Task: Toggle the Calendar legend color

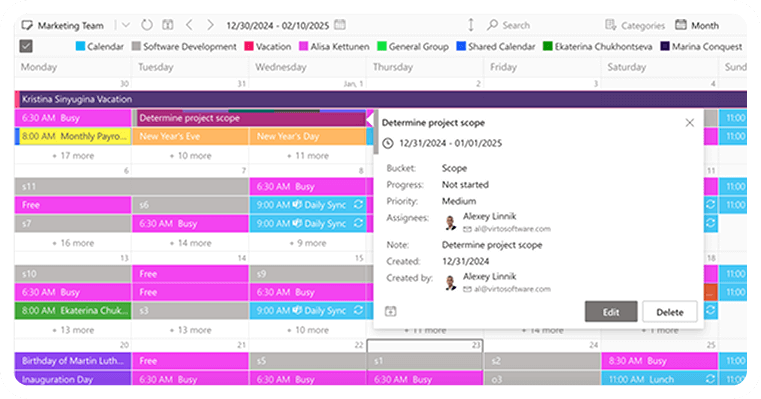Action: point(81,46)
